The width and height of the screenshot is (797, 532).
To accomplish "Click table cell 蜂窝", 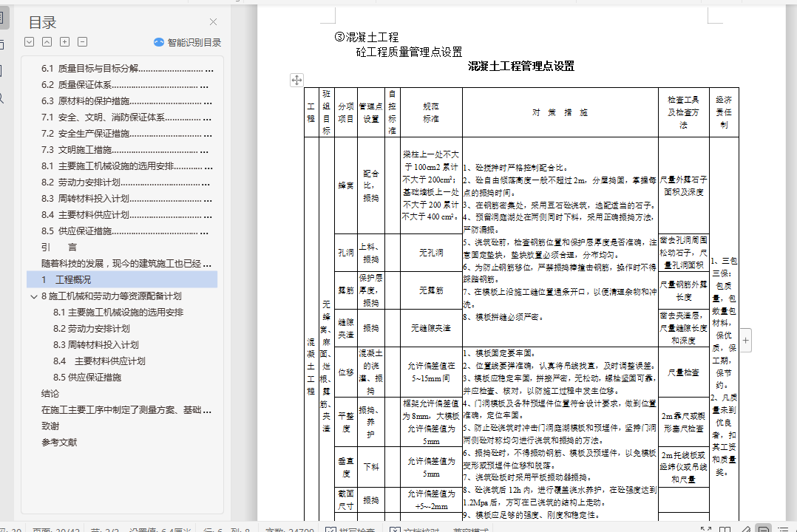I will click(x=346, y=185).
